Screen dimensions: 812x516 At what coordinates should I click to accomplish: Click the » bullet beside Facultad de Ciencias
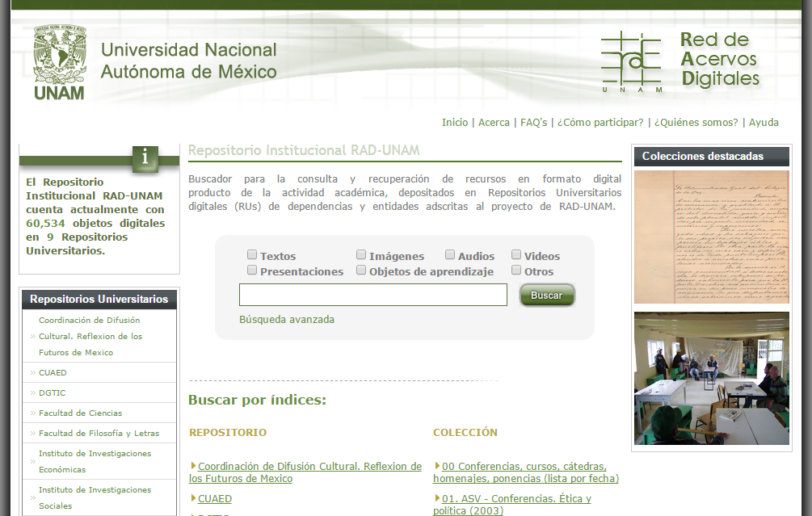33,413
